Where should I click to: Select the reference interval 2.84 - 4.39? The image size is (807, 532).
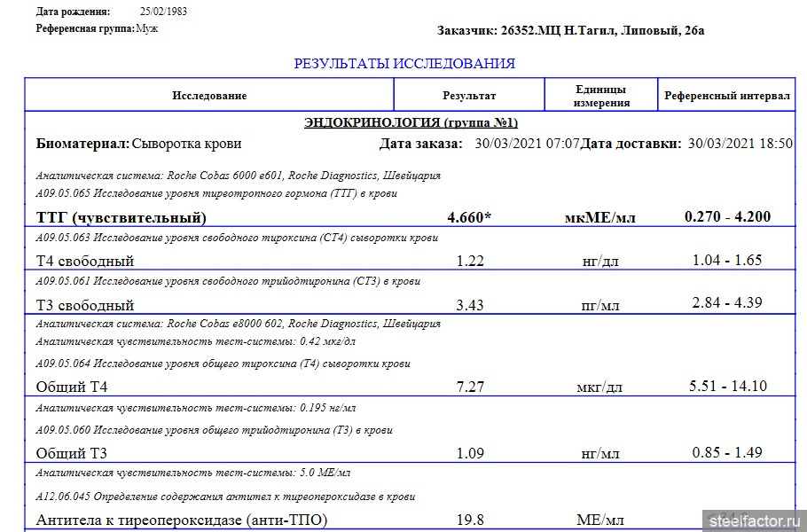727,302
